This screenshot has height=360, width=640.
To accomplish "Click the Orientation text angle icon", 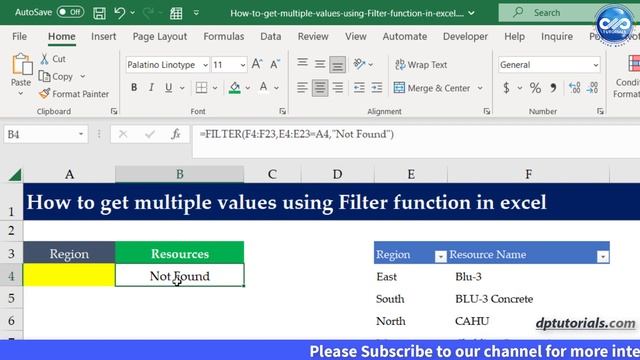I will coord(360,64).
